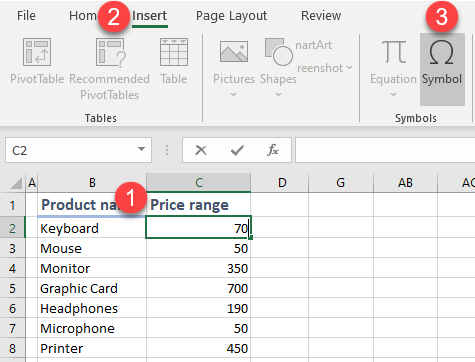Select row 8 header
475x362 pixels.
(12, 349)
